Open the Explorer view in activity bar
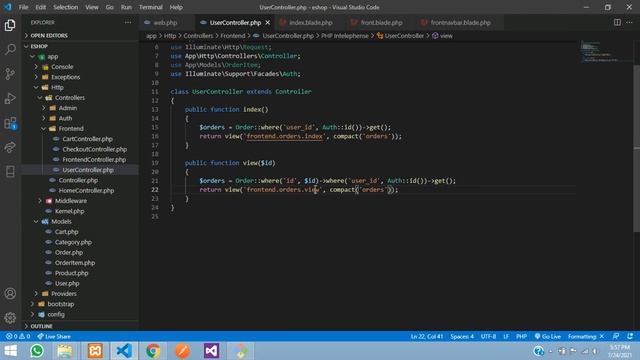The width and height of the screenshot is (640, 360). [10, 25]
